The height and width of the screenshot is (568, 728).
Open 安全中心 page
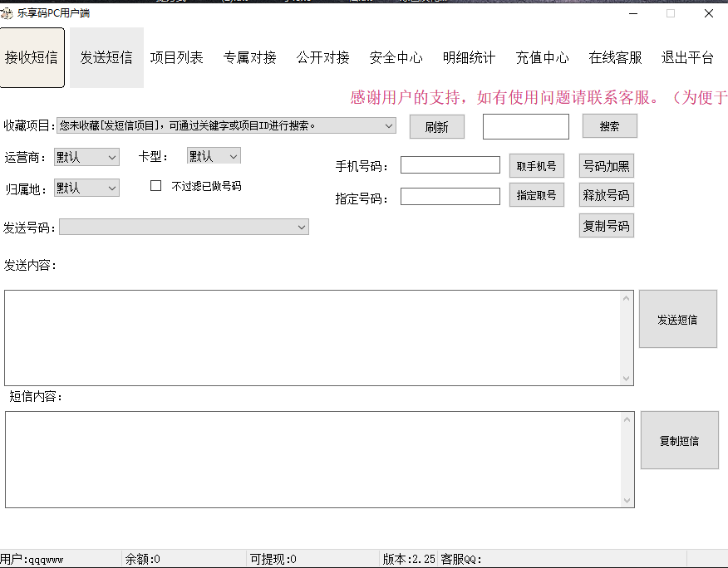(x=396, y=57)
